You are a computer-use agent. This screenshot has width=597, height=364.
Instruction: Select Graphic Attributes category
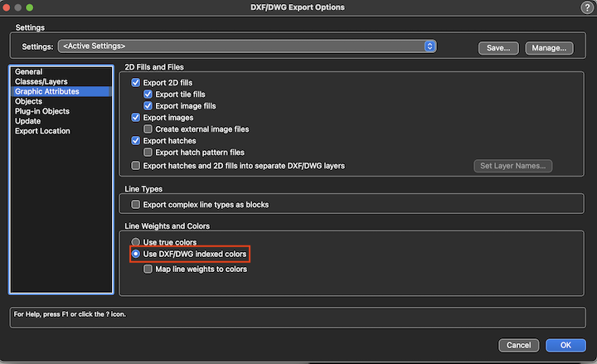coord(46,92)
